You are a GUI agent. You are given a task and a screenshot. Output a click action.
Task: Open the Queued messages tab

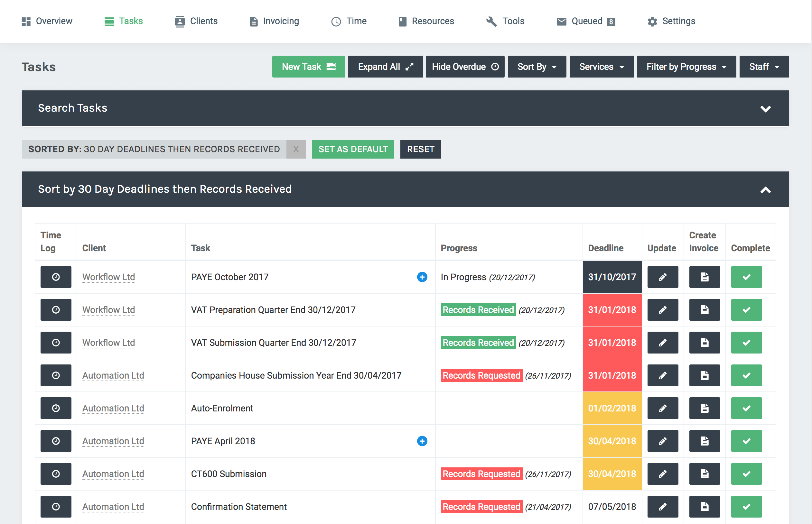(586, 21)
